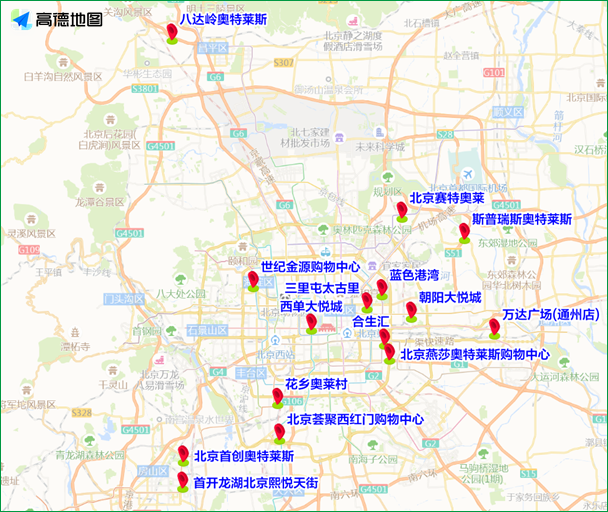Click the 朝阳大悦城 location pin
Image resolution: width=608 pixels, height=512 pixels.
[411, 312]
